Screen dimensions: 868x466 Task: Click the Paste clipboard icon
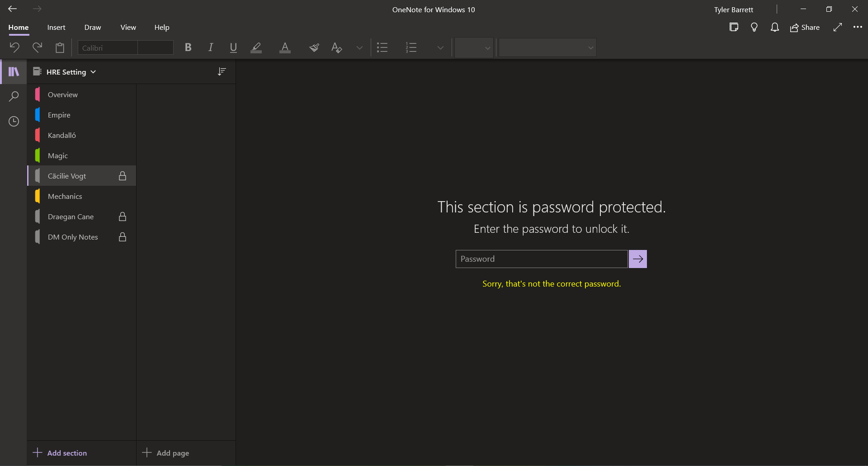coord(60,47)
